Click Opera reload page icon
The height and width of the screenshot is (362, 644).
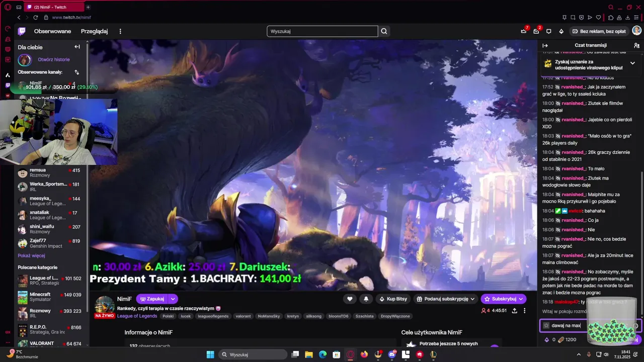point(35,18)
